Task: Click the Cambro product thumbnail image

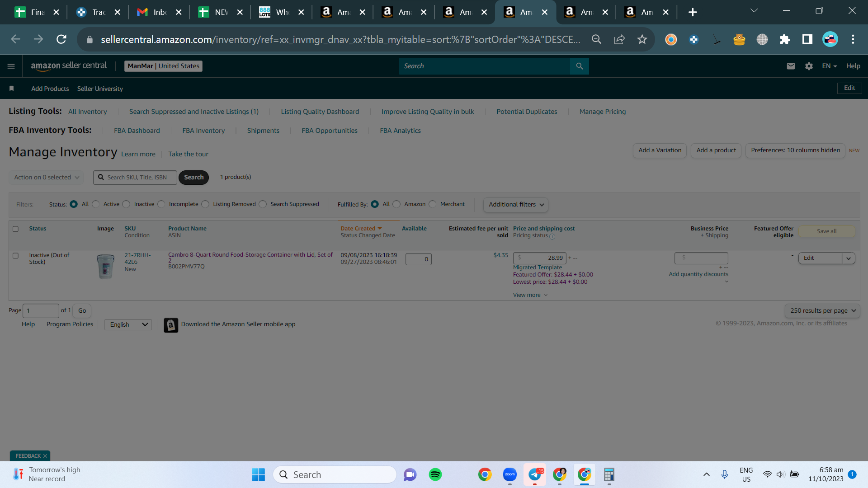Action: pos(106,266)
